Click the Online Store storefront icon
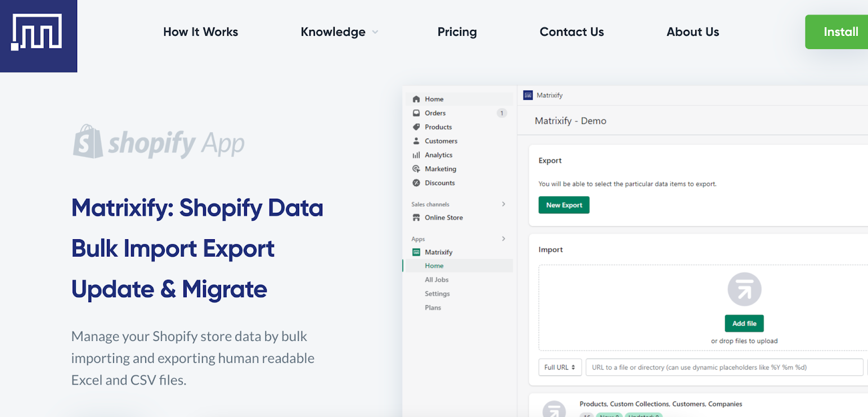 (416, 218)
